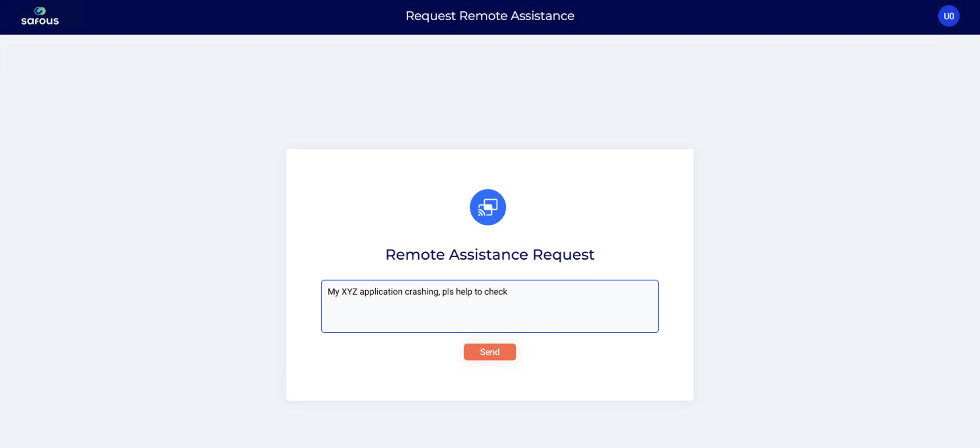Click the word "Request" in the card heading
Viewport: 980px width, 448px height.
[563, 255]
